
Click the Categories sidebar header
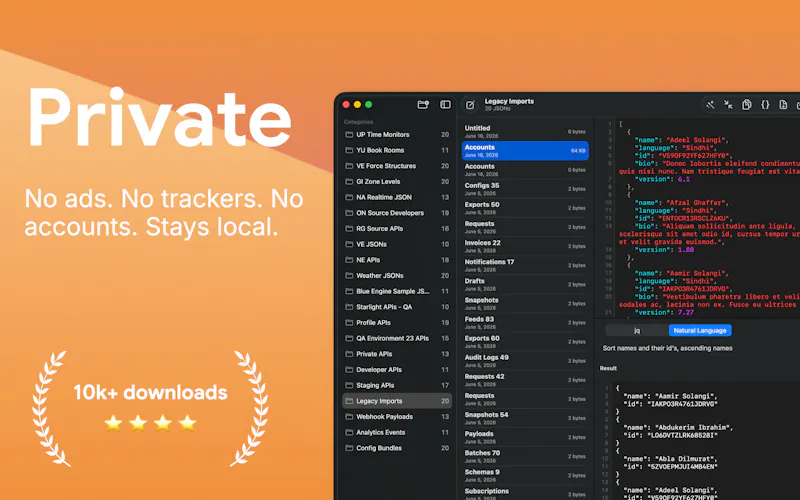(359, 122)
